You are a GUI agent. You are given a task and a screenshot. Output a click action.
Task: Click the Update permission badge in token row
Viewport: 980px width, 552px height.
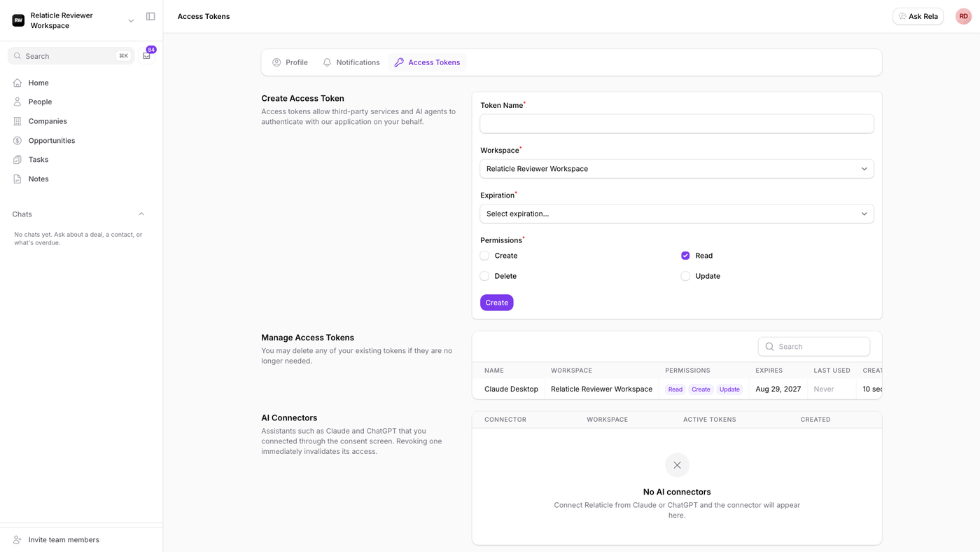(729, 389)
